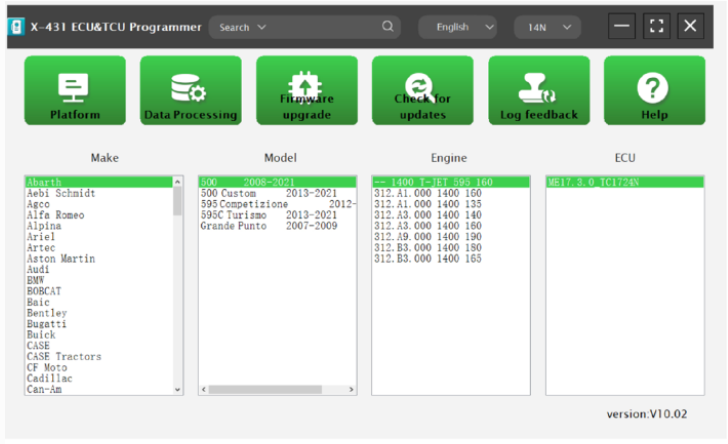This screenshot has height=444, width=728.
Task: Select engine 312.A9.000 1400 190
Action: click(x=427, y=237)
